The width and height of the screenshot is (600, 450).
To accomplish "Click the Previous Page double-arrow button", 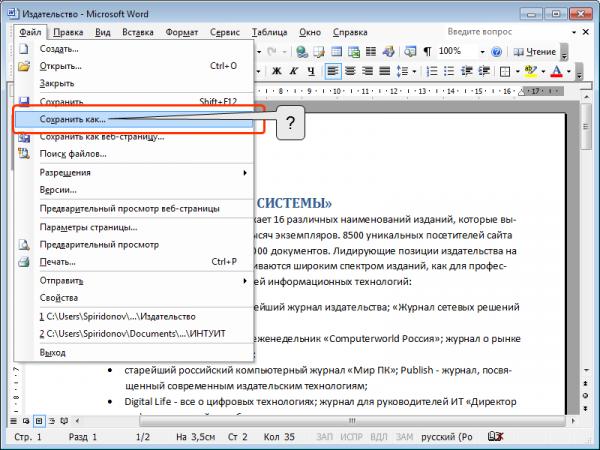I will [x=585, y=383].
